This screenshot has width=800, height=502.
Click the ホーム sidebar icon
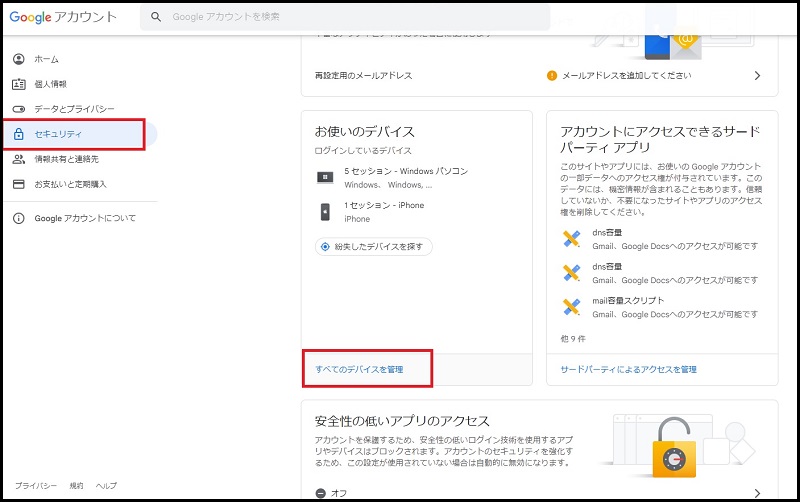[x=18, y=59]
